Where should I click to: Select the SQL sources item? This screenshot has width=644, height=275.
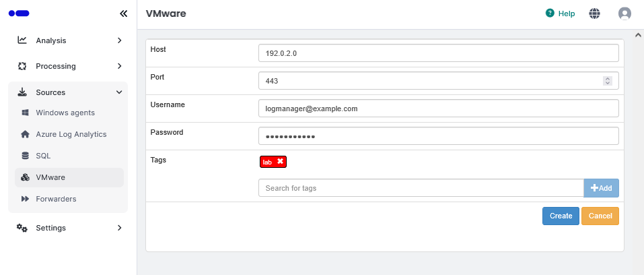click(43, 156)
